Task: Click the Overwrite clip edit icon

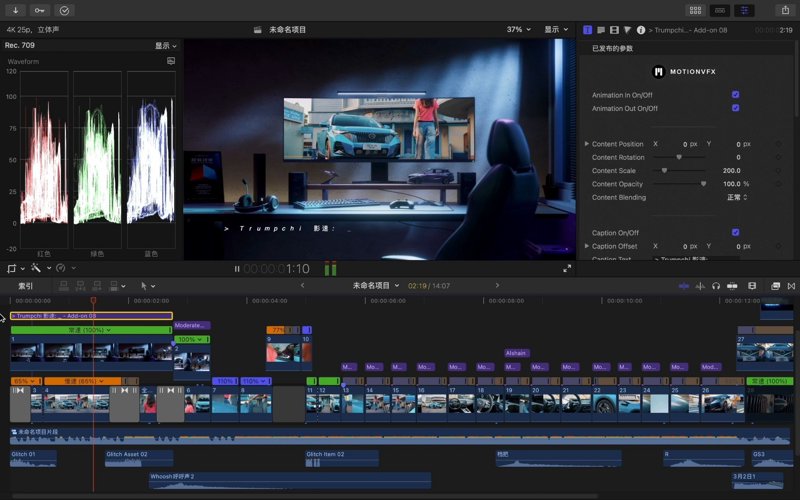Action: pyautogui.click(x=114, y=286)
